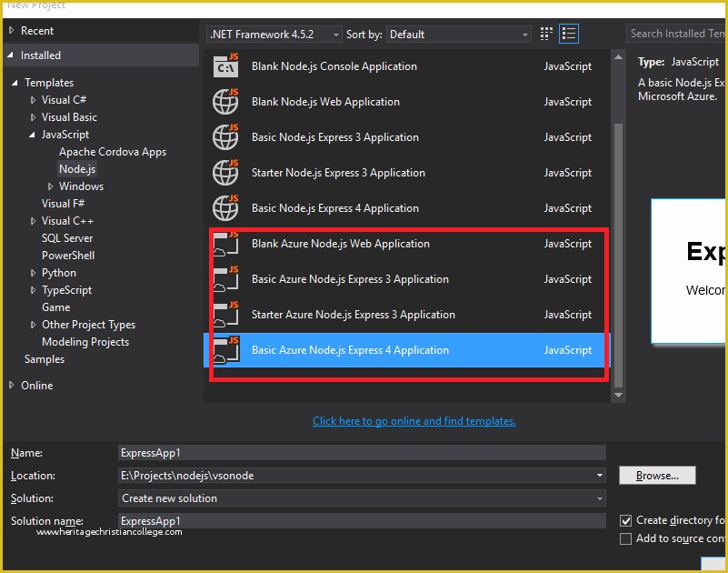The height and width of the screenshot is (573, 728).
Task: Select the SQL Server category
Action: [x=67, y=238]
